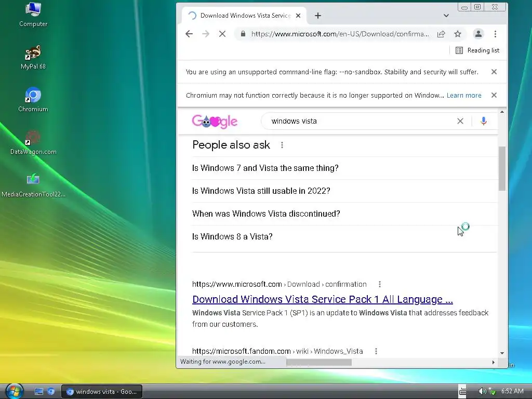
Task: Close the Download Windows Vista Service tab
Action: pos(298,16)
